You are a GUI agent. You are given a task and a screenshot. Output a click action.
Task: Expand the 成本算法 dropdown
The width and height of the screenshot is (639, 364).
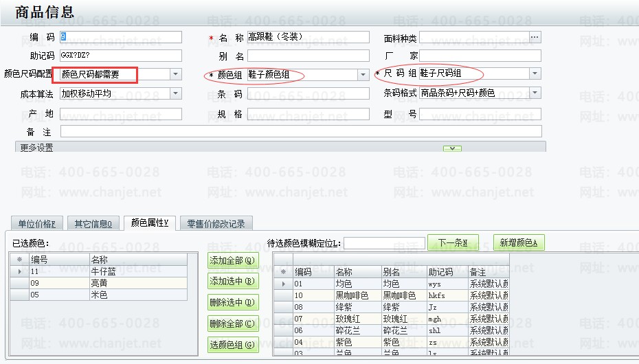(x=175, y=93)
